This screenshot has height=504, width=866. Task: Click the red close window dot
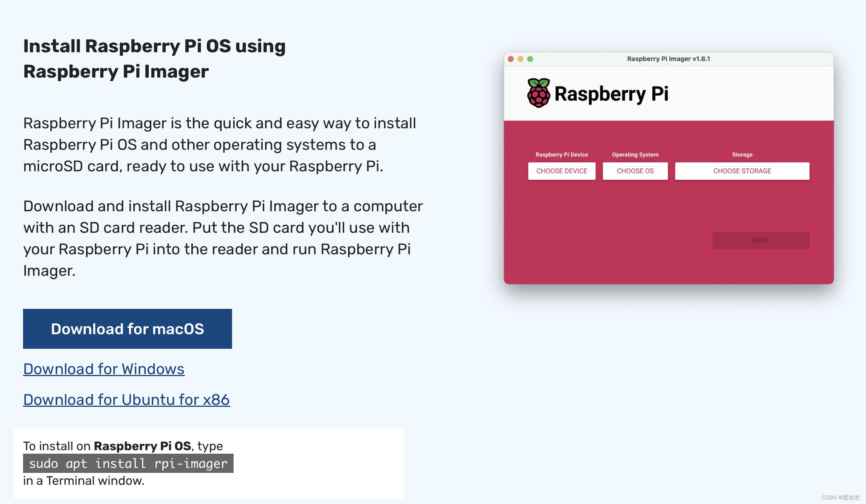[511, 59]
